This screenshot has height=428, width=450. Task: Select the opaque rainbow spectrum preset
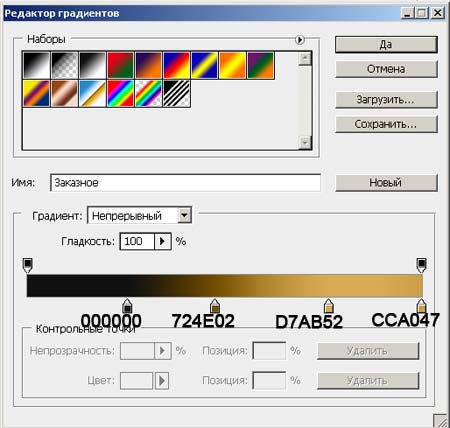pos(121,93)
